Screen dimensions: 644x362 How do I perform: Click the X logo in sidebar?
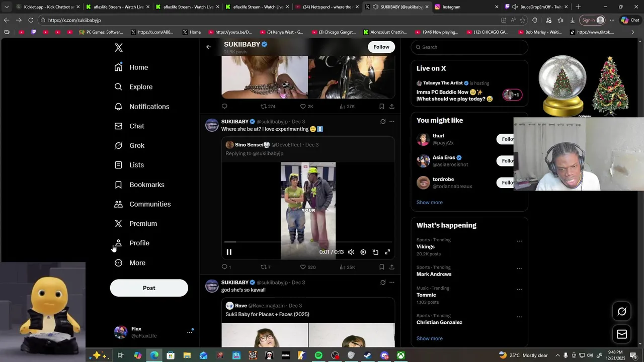[x=119, y=48]
